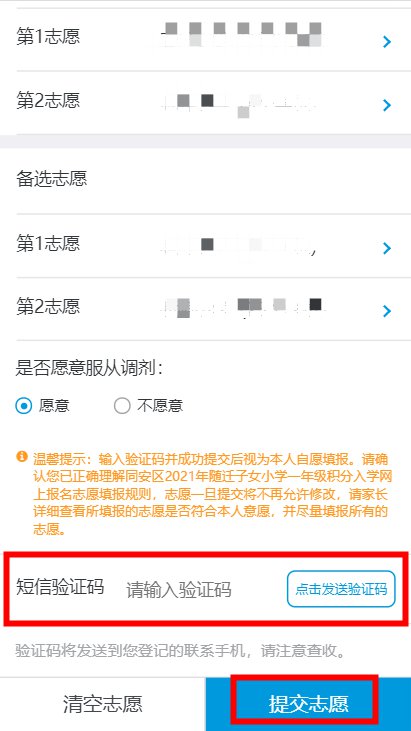Select the top 第1志愿 row label
Viewport: 411px width, 731px height.
[48, 36]
